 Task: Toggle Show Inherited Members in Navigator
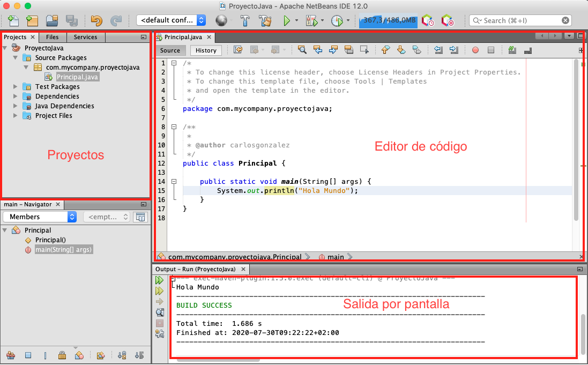coord(11,355)
